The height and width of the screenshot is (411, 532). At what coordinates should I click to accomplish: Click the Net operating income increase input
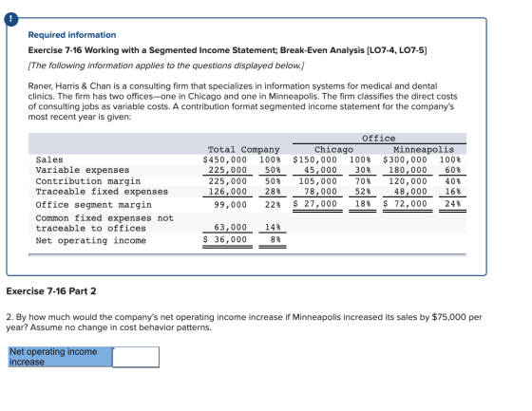[x=136, y=357]
